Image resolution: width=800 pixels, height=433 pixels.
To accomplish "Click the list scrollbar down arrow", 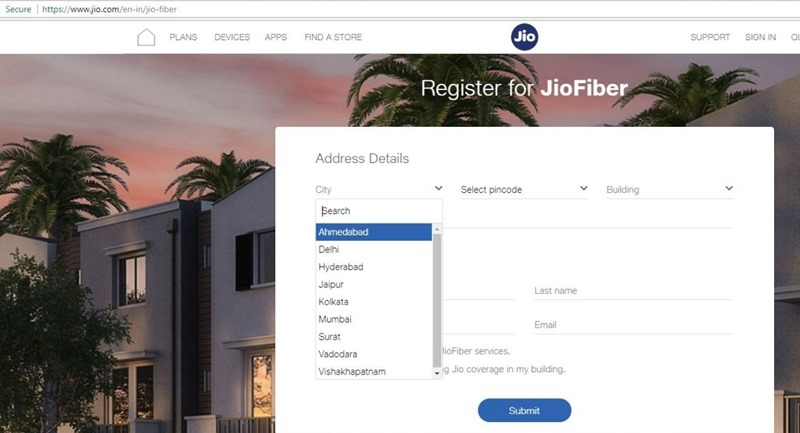I will [x=437, y=373].
